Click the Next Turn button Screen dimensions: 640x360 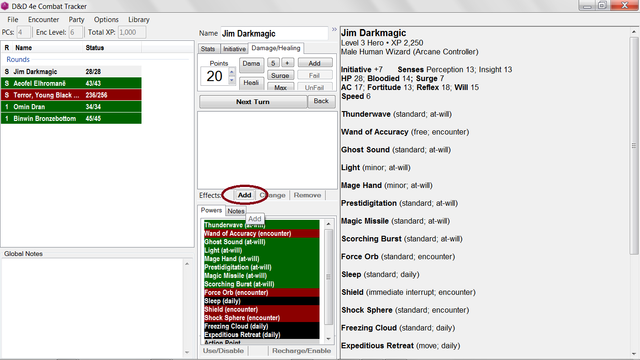[x=253, y=102]
